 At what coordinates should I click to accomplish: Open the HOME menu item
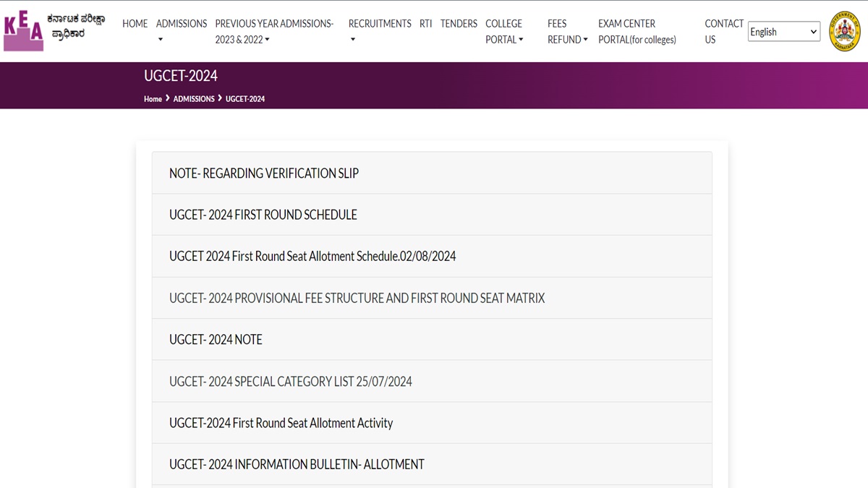click(x=135, y=24)
